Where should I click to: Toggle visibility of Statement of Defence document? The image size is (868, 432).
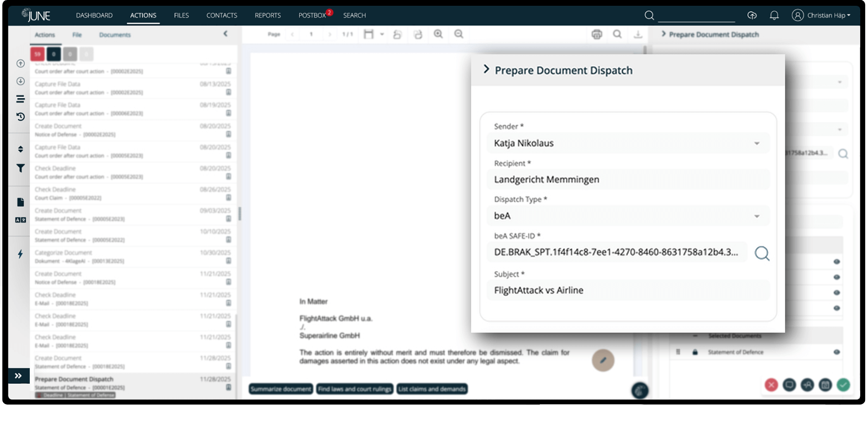837,352
